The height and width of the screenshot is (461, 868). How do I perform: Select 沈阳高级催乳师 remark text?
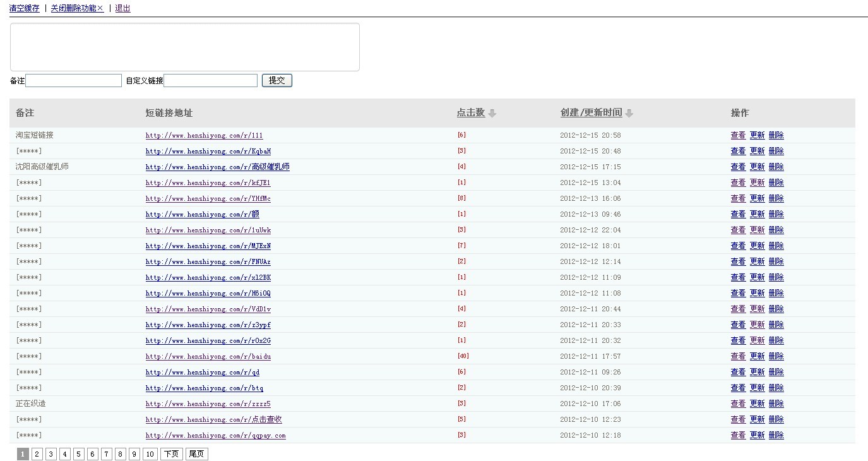pos(42,167)
